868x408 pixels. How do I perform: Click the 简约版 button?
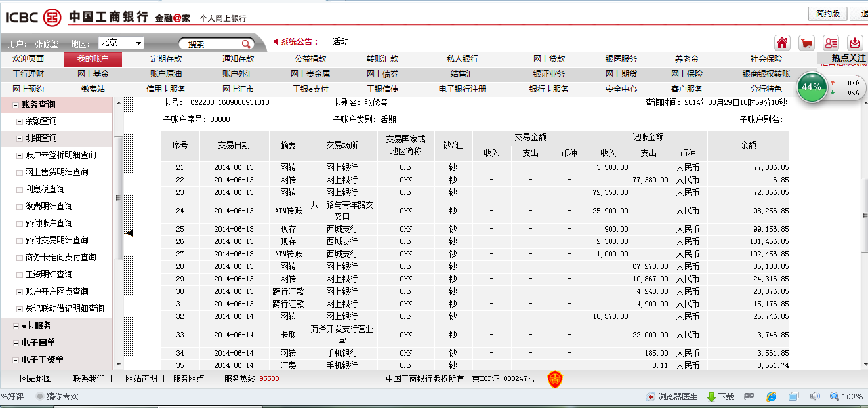(827, 14)
